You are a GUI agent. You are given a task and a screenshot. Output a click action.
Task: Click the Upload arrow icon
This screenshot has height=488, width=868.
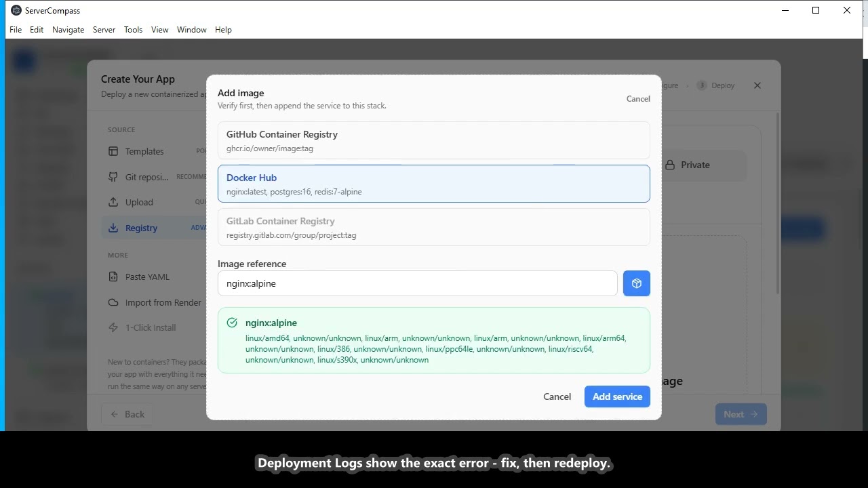(113, 202)
